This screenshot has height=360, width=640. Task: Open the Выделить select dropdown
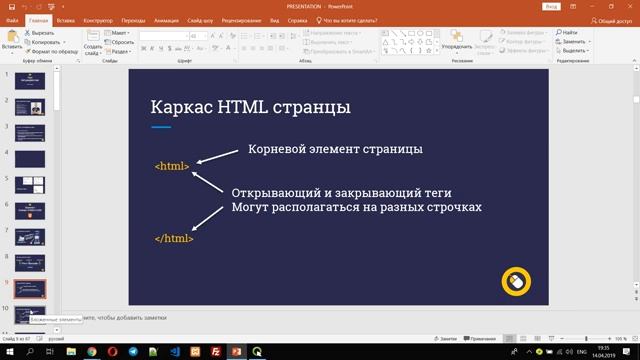(x=573, y=51)
